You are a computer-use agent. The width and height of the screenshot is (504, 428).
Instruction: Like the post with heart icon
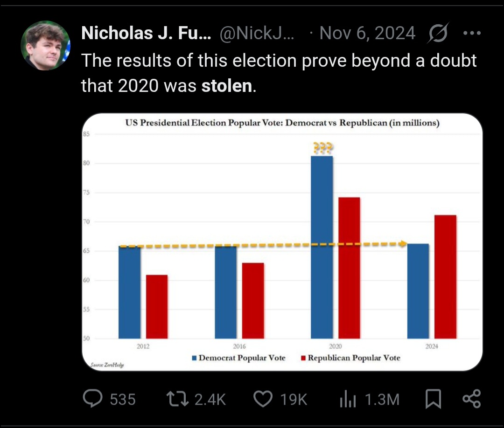(x=263, y=399)
